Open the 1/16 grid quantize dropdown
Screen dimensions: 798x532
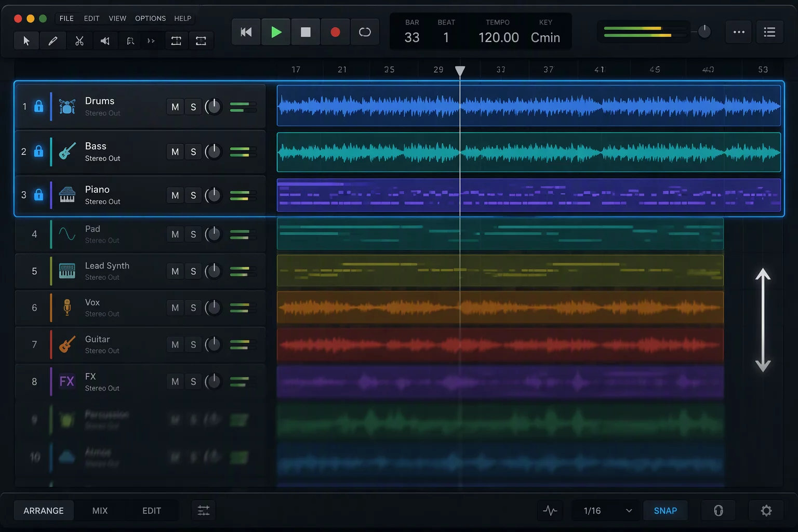point(606,511)
